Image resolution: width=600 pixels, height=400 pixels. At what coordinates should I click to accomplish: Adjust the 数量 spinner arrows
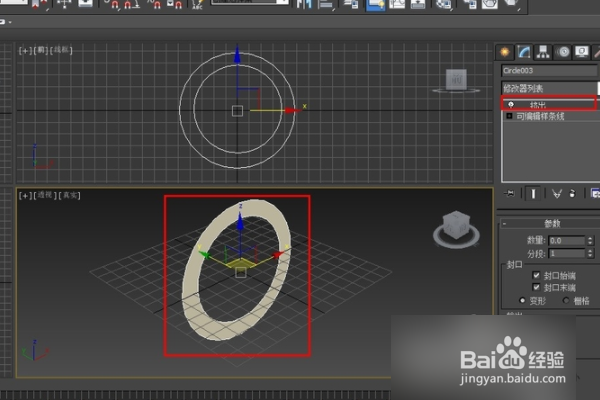590,240
